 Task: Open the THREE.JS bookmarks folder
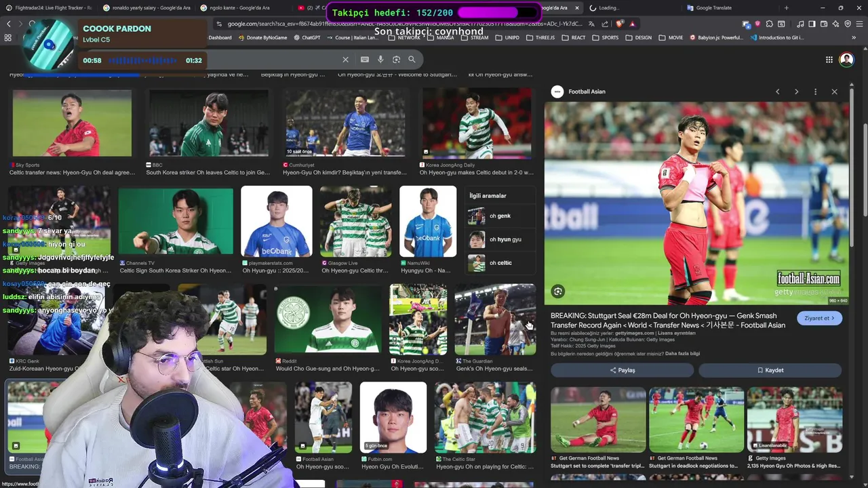pyautogui.click(x=540, y=38)
